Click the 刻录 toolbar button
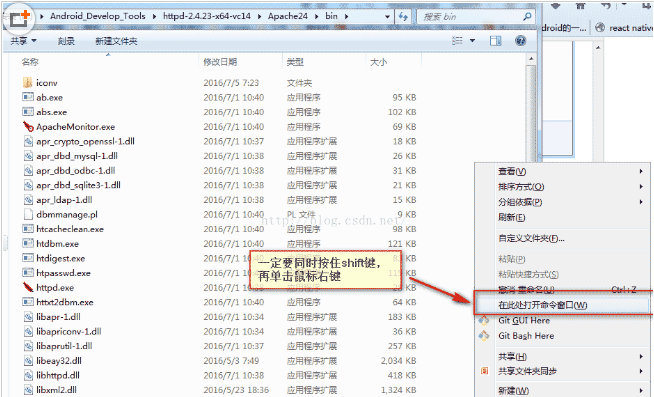Screen dimensions: 654x397 pos(66,41)
